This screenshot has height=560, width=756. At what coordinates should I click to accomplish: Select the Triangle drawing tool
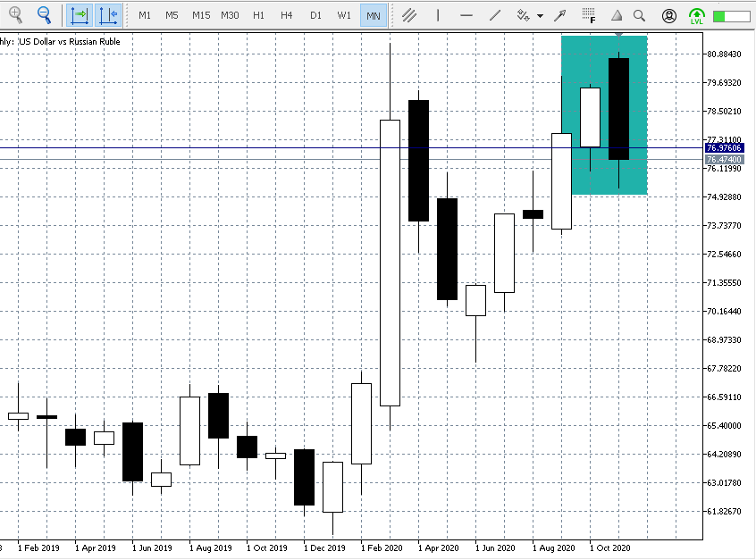(615, 15)
